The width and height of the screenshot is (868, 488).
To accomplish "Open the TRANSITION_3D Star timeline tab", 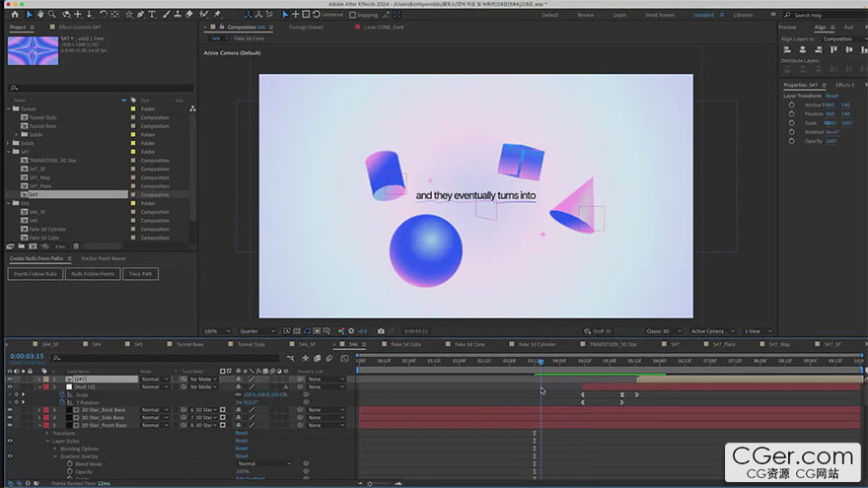I will tap(613, 344).
